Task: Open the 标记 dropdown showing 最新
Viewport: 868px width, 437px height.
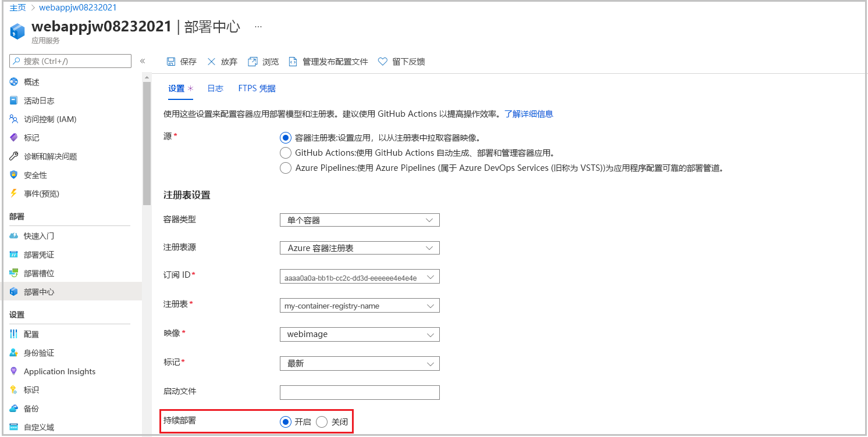Action: click(x=360, y=363)
